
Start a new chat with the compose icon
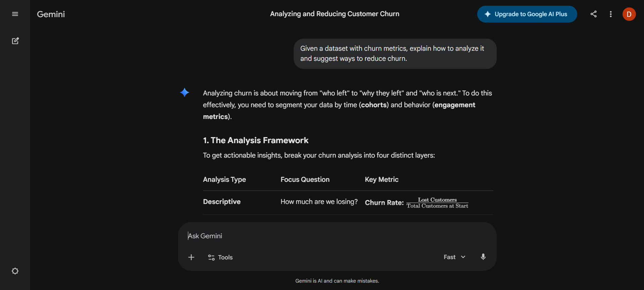[x=15, y=41]
